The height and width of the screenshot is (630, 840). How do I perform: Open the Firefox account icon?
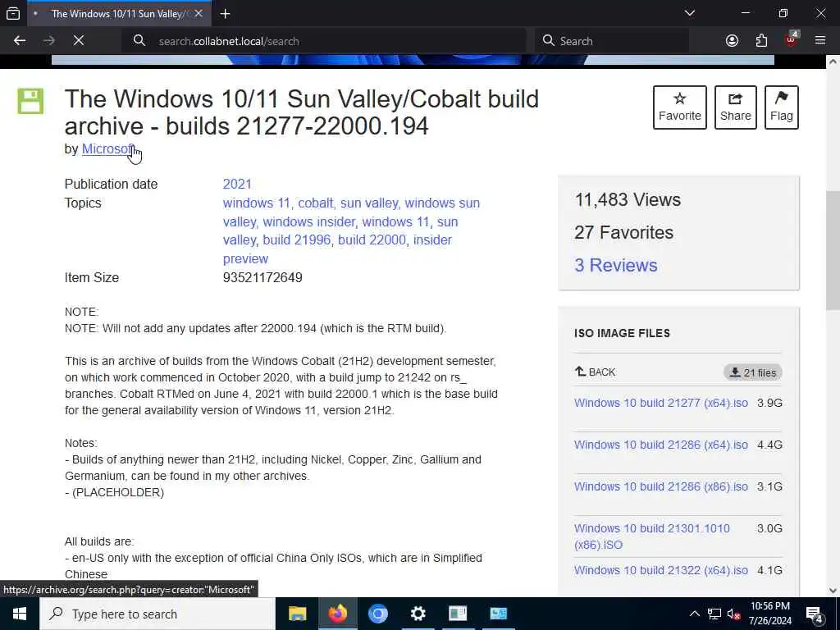pos(732,41)
